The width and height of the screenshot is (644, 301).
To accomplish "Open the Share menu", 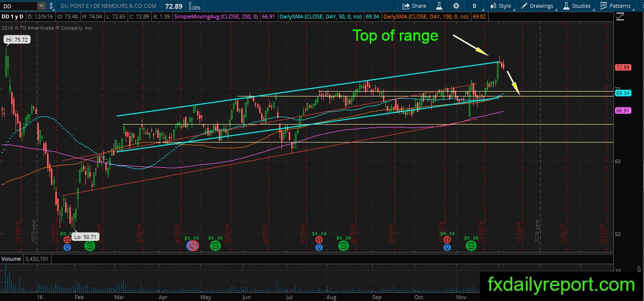I will (x=414, y=6).
